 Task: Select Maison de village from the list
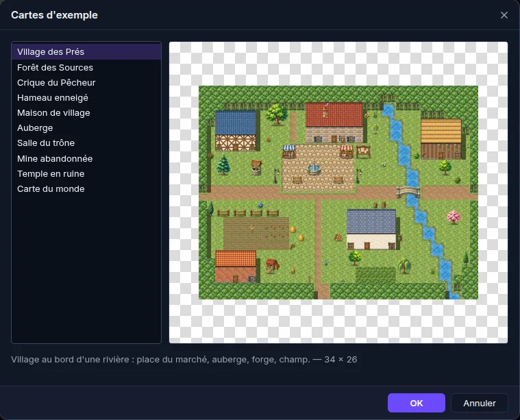86,113
